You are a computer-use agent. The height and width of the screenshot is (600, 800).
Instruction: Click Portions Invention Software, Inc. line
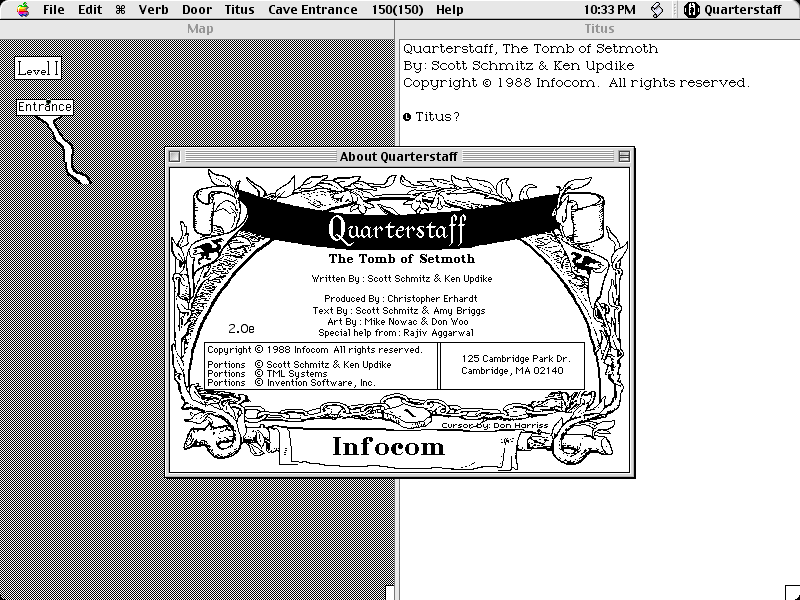pos(291,383)
